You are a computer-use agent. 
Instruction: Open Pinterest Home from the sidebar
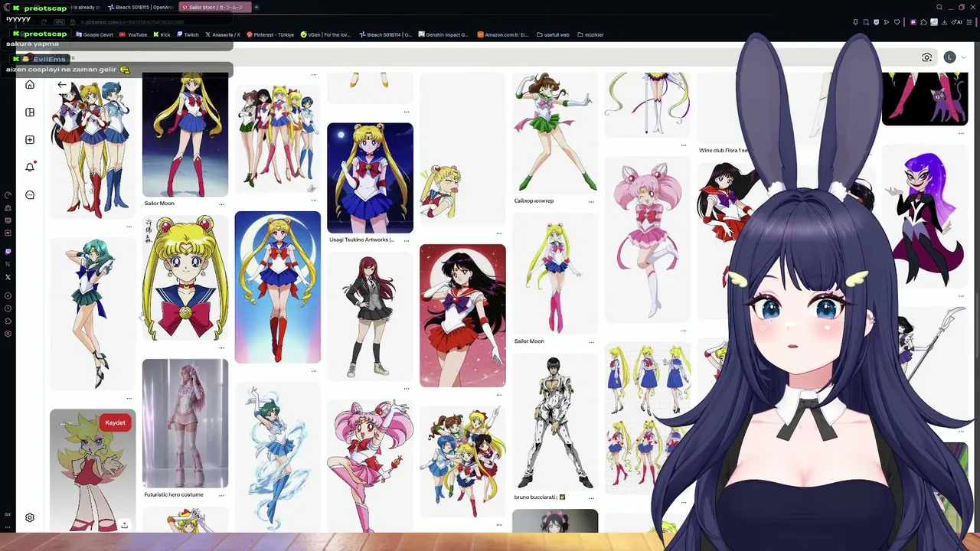coord(30,85)
